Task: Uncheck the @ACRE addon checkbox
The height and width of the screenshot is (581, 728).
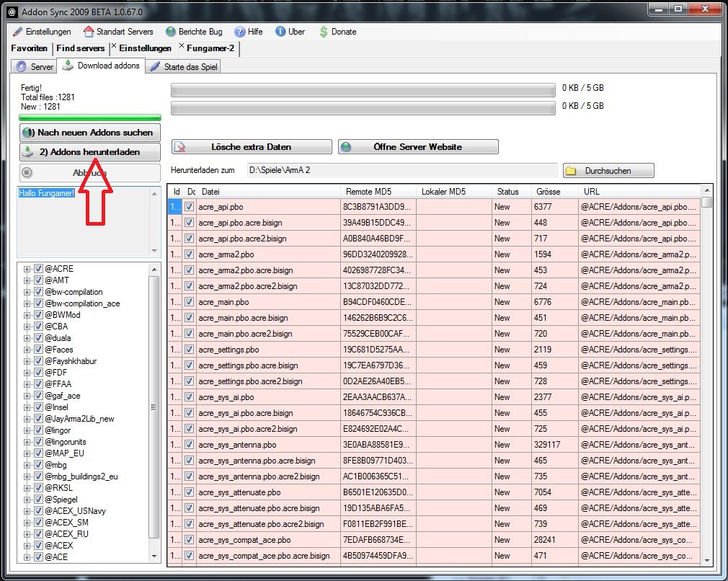Action: (x=39, y=269)
